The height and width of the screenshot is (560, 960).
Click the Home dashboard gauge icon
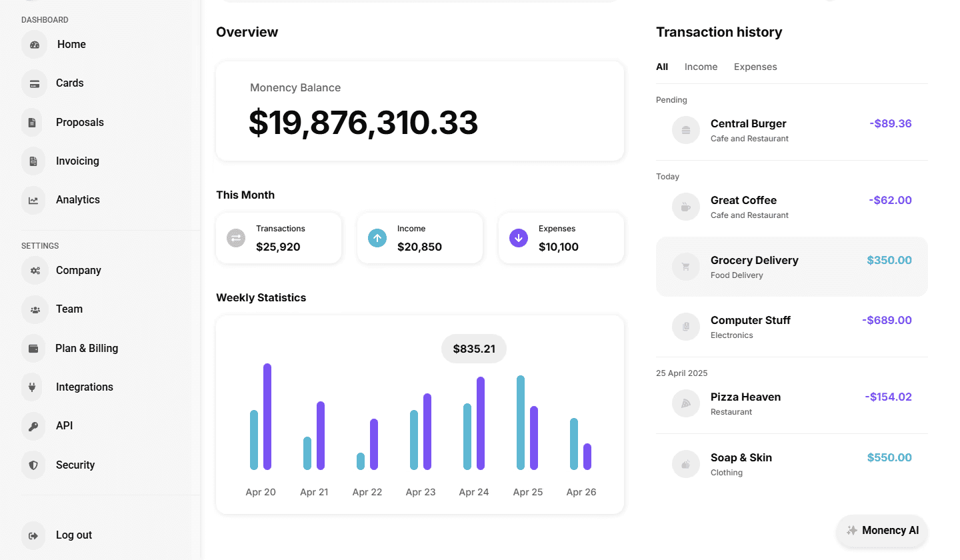pos(35,45)
